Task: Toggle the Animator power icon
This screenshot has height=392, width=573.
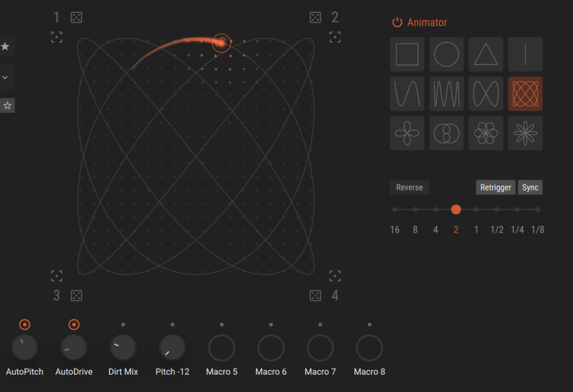Action: coord(397,22)
